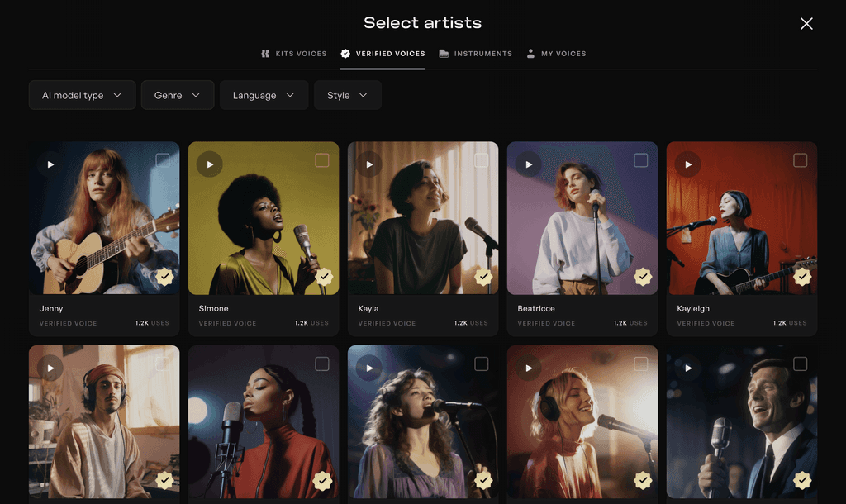Play Kayla's voice preview
This screenshot has width=846, height=504.
click(x=368, y=164)
